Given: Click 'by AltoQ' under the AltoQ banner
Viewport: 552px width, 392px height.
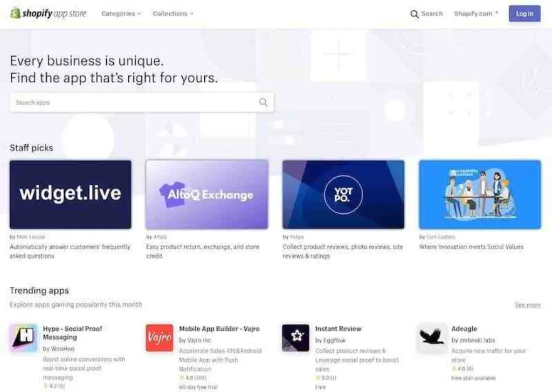Looking at the screenshot, I should click(x=156, y=237).
